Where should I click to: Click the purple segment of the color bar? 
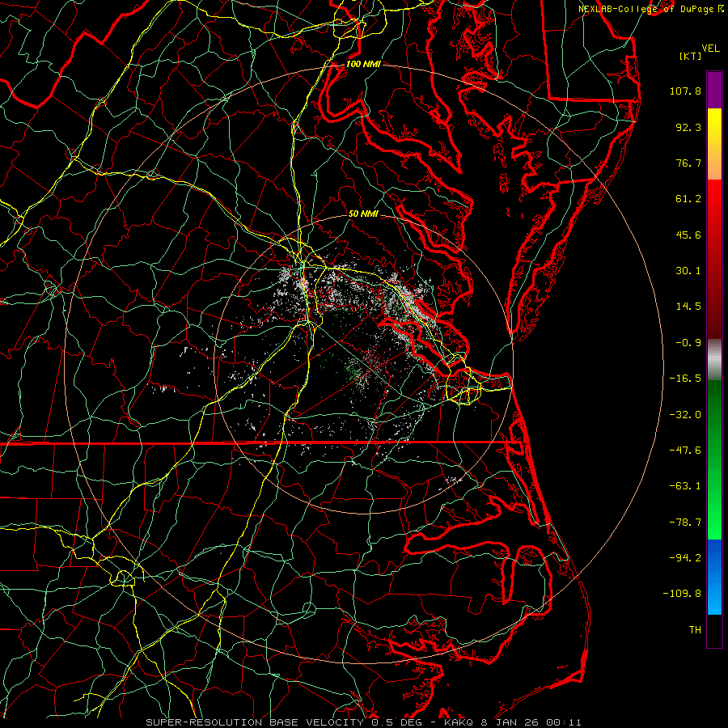coord(714,91)
